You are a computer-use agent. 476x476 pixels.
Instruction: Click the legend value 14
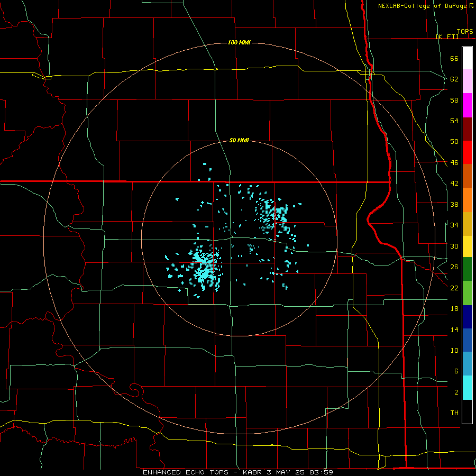[454, 329]
